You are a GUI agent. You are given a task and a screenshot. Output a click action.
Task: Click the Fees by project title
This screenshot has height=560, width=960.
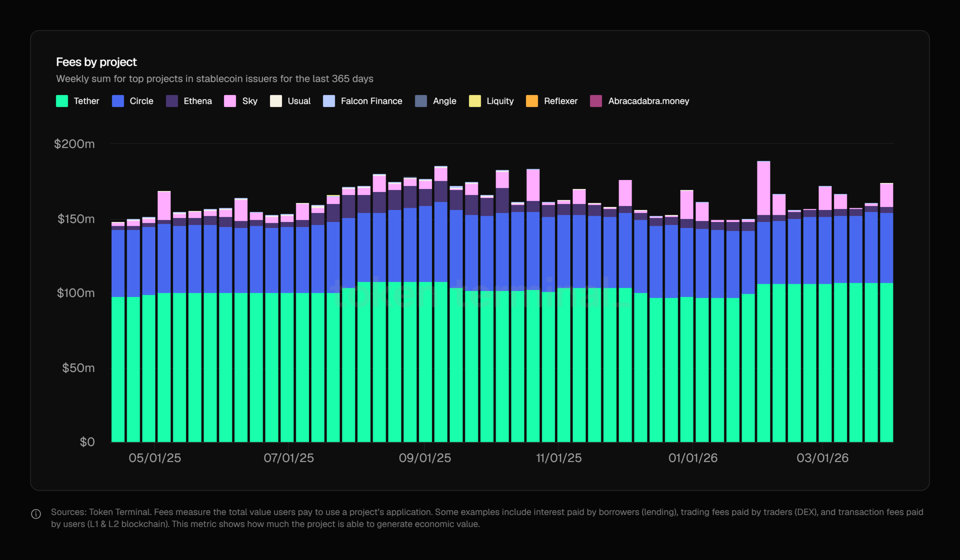coord(96,62)
